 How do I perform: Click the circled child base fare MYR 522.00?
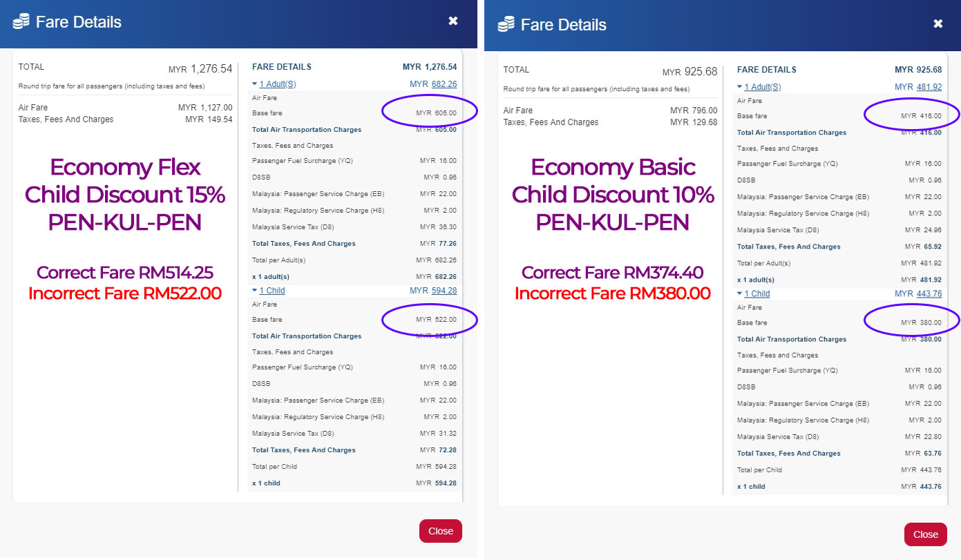pos(436,320)
